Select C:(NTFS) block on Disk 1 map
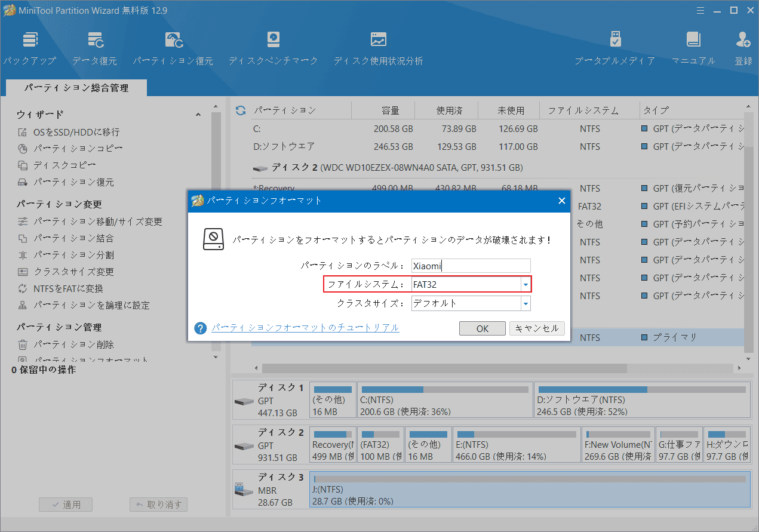 coord(445,400)
